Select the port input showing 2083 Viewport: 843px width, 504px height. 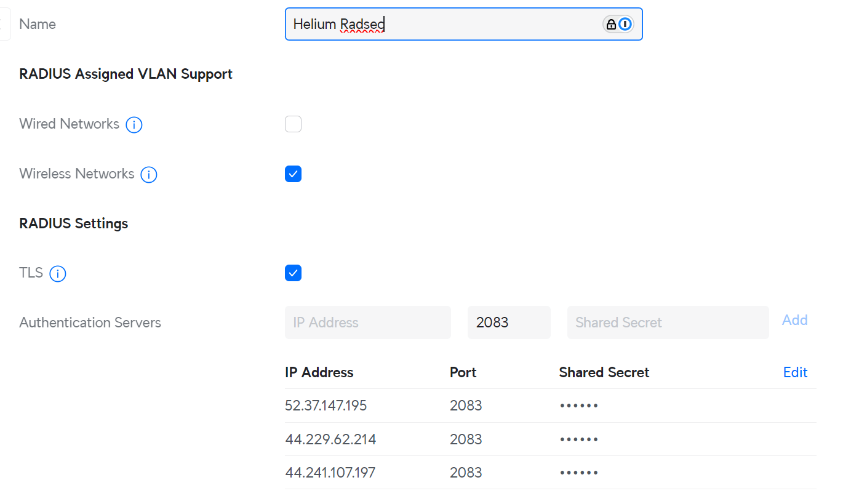(508, 322)
